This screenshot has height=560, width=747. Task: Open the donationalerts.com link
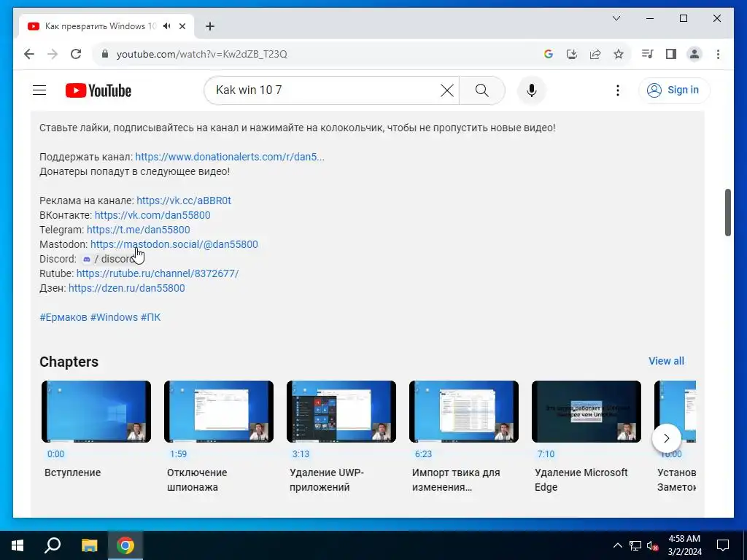[230, 157]
